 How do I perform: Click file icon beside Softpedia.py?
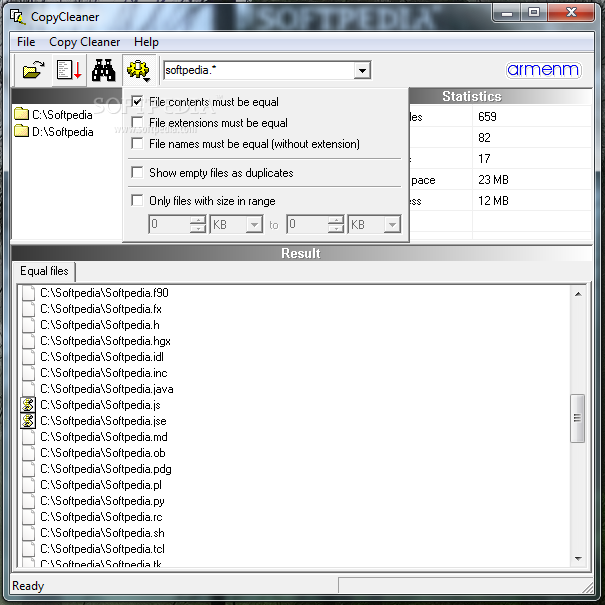(28, 501)
